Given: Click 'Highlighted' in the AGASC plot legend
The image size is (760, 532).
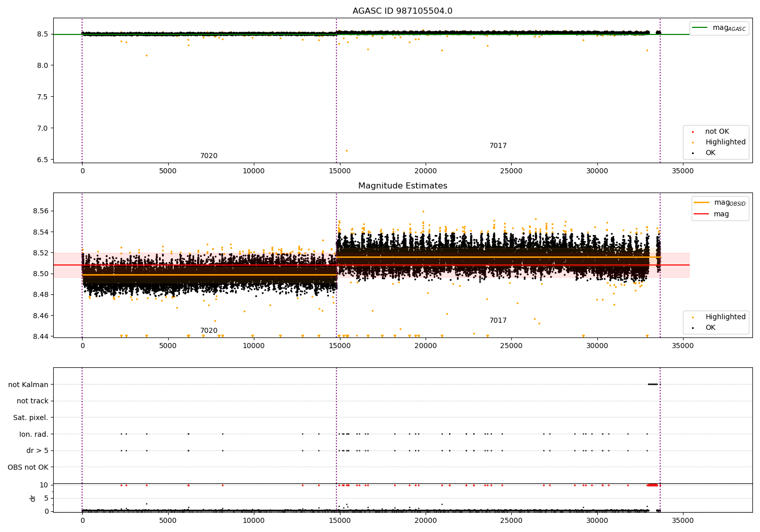Looking at the screenshot, I should pos(726,142).
